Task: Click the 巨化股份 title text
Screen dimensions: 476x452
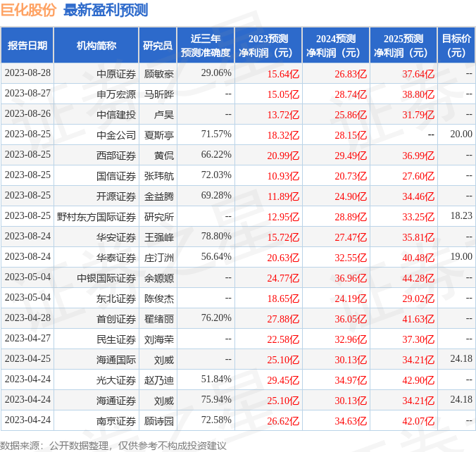Action: click(x=28, y=10)
